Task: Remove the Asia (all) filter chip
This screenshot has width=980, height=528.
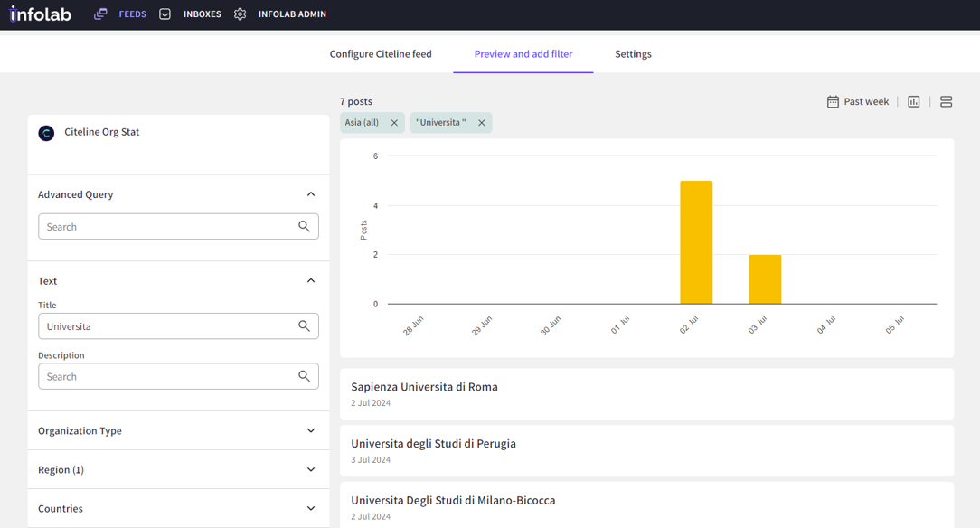Action: (x=394, y=123)
